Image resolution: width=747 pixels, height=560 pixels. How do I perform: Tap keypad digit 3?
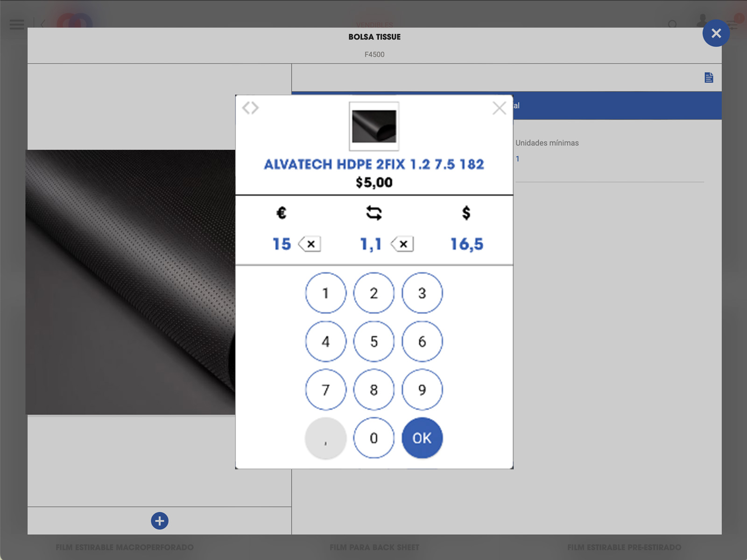(422, 293)
